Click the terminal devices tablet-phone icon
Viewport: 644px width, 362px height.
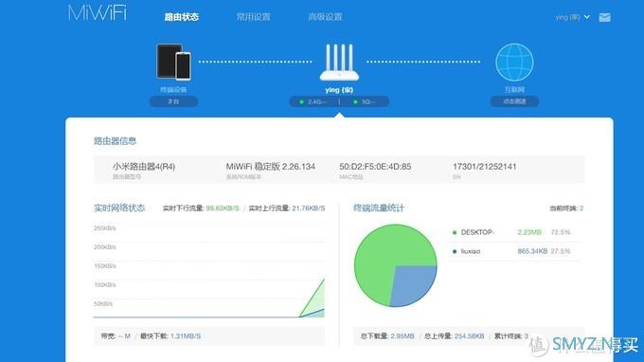point(173,62)
